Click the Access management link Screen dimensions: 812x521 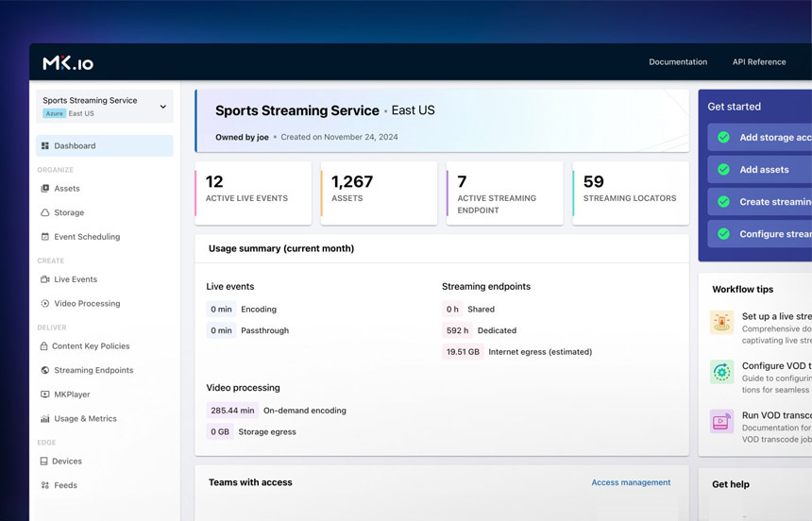(631, 482)
